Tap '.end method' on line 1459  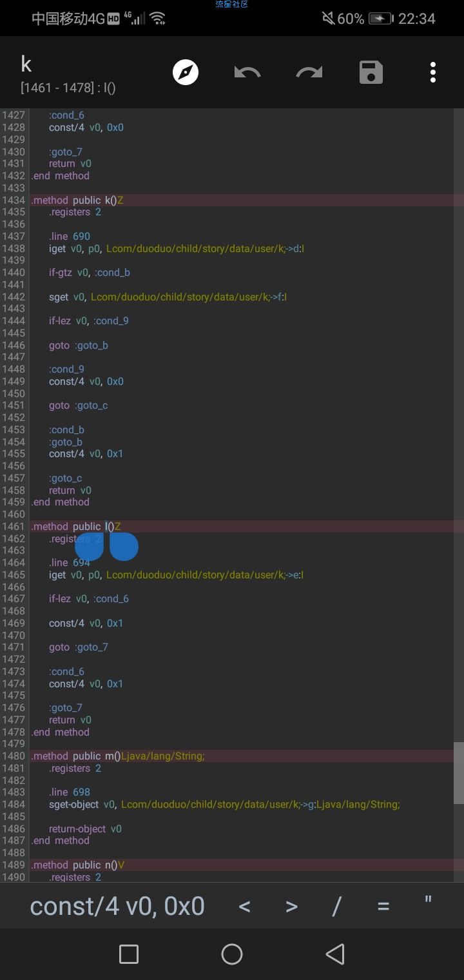point(61,502)
